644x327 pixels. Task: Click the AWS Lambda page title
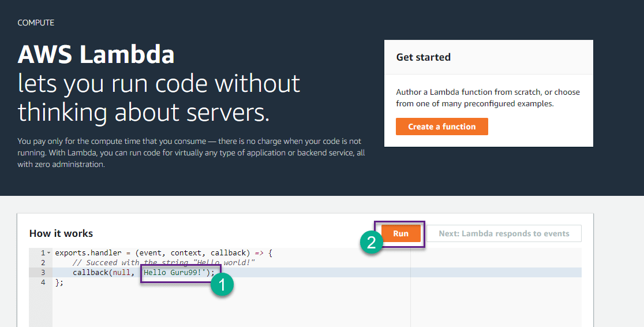(96, 55)
